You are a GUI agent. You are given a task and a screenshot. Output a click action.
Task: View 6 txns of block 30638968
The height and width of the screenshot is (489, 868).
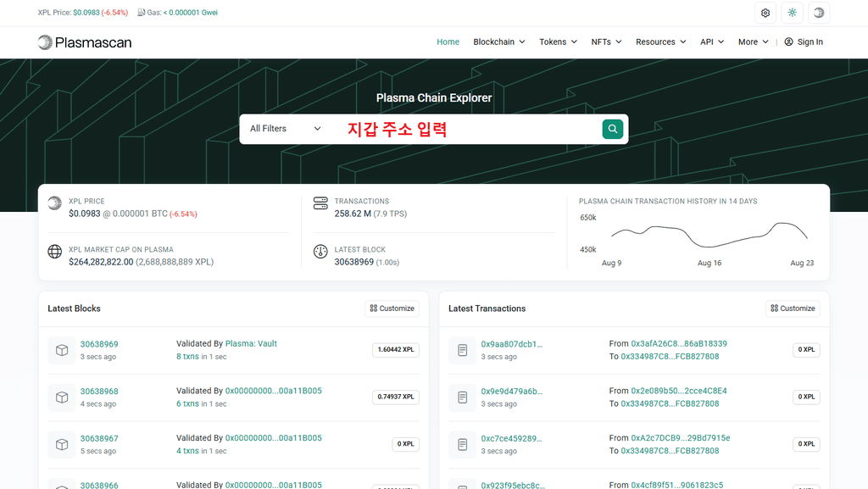187,403
